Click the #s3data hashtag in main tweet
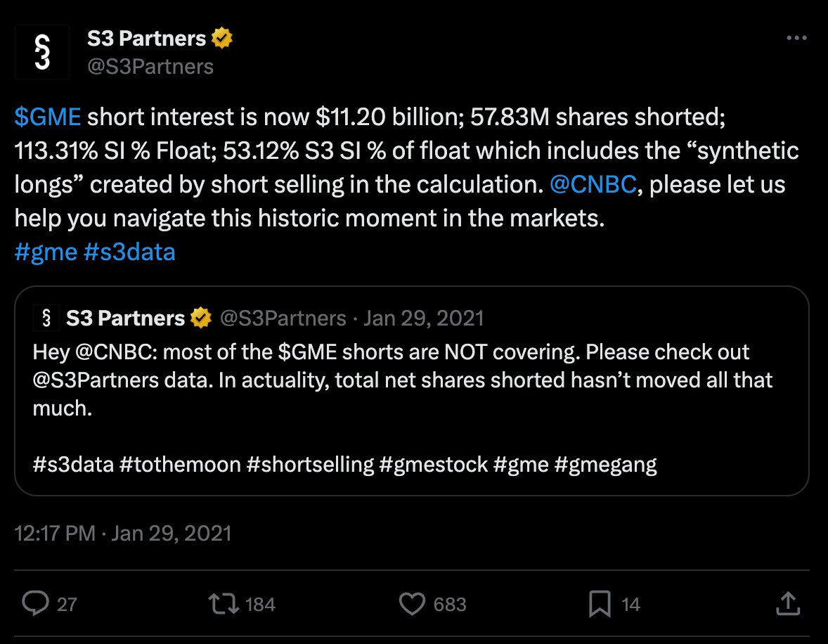 [x=129, y=251]
